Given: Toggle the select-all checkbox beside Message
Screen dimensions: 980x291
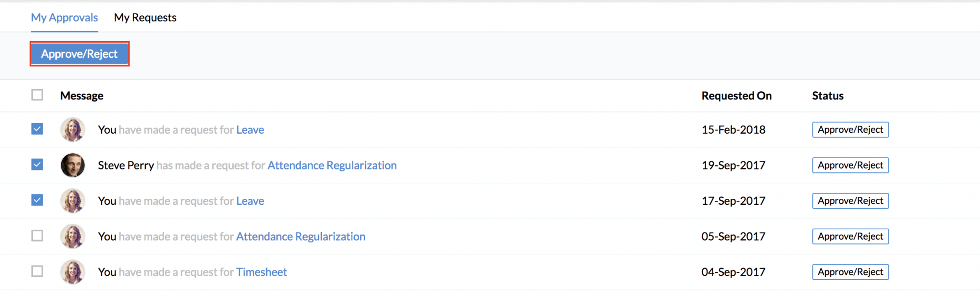Looking at the screenshot, I should pos(37,95).
